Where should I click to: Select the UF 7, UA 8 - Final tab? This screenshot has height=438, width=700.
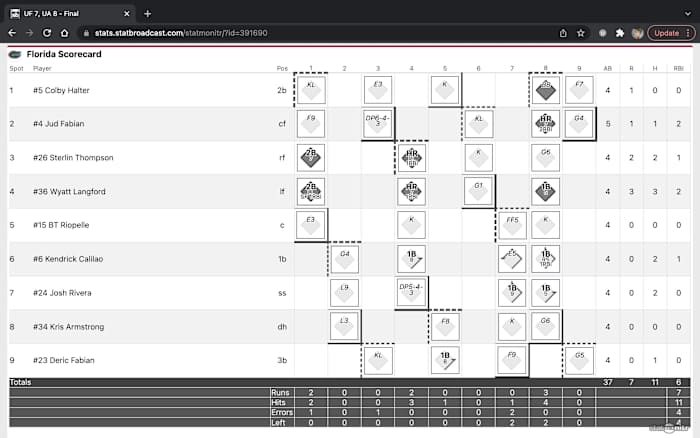click(69, 14)
